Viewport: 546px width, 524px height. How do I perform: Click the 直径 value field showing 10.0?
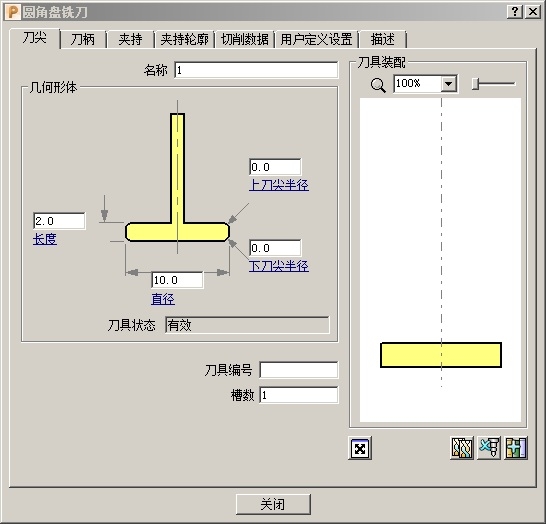pyautogui.click(x=177, y=280)
